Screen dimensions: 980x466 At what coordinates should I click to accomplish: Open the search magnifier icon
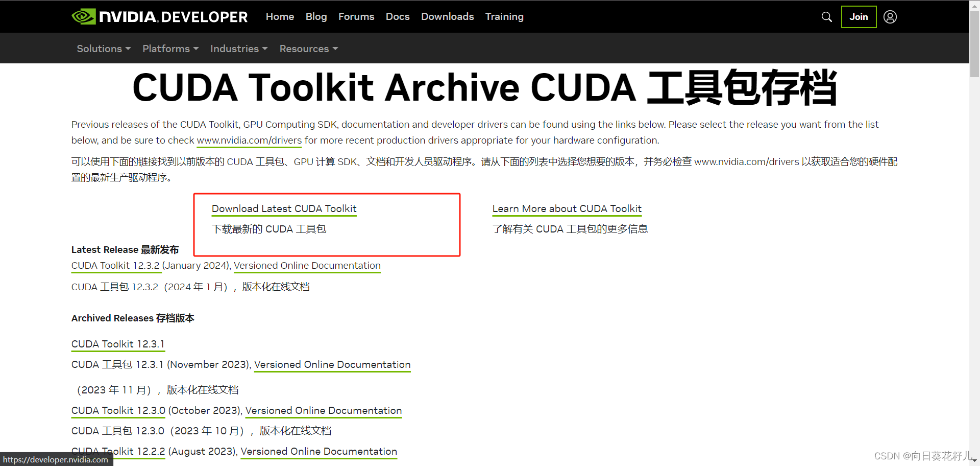pyautogui.click(x=827, y=17)
